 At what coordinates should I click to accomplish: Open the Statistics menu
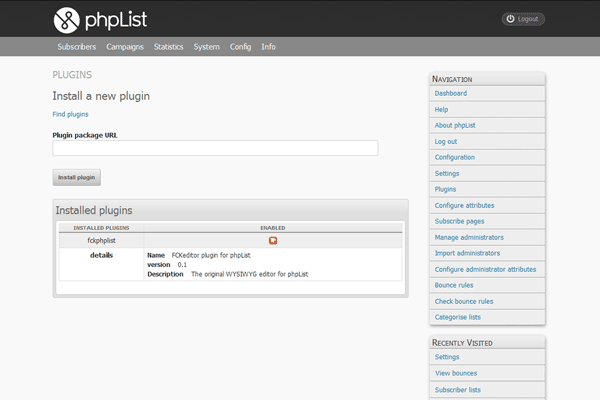coord(169,47)
